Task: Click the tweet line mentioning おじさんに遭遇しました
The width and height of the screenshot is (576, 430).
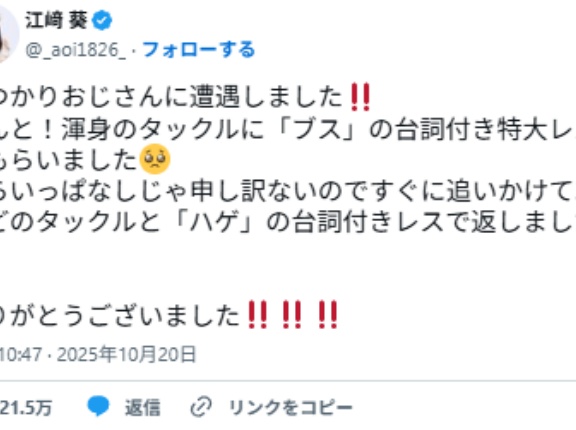Action: click(x=186, y=97)
